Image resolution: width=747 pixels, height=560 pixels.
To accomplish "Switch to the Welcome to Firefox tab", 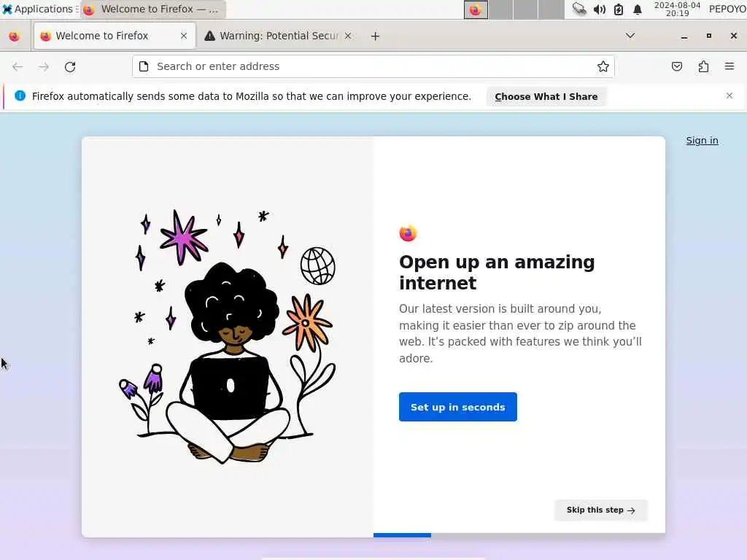I will pos(115,36).
